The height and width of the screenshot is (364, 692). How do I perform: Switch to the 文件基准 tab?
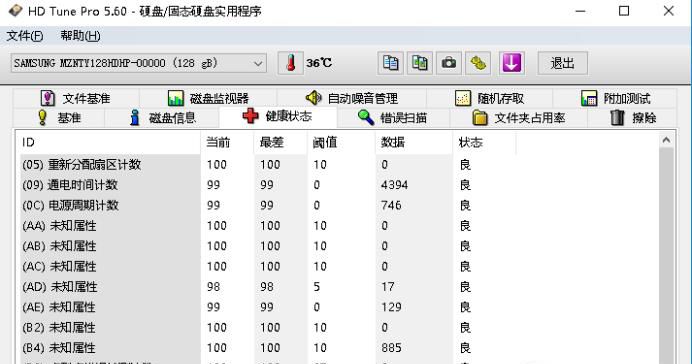76,98
